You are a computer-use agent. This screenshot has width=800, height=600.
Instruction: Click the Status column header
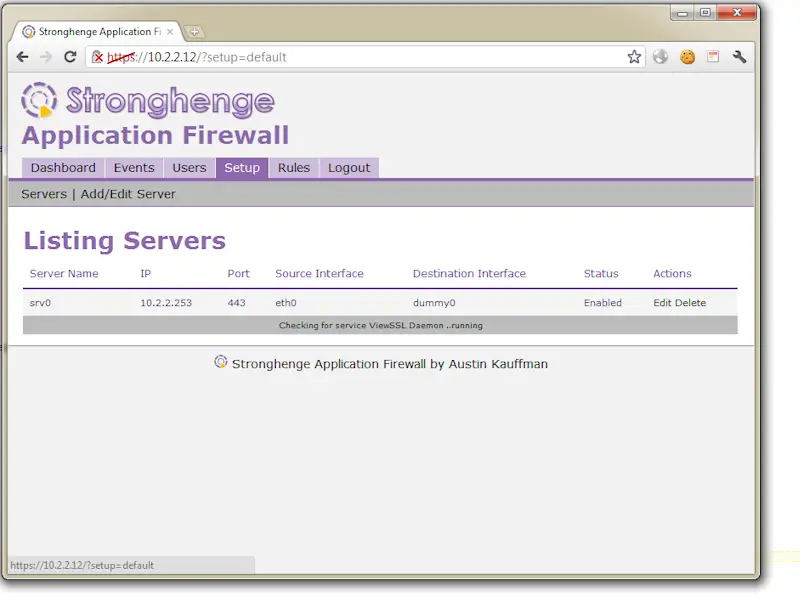click(601, 273)
